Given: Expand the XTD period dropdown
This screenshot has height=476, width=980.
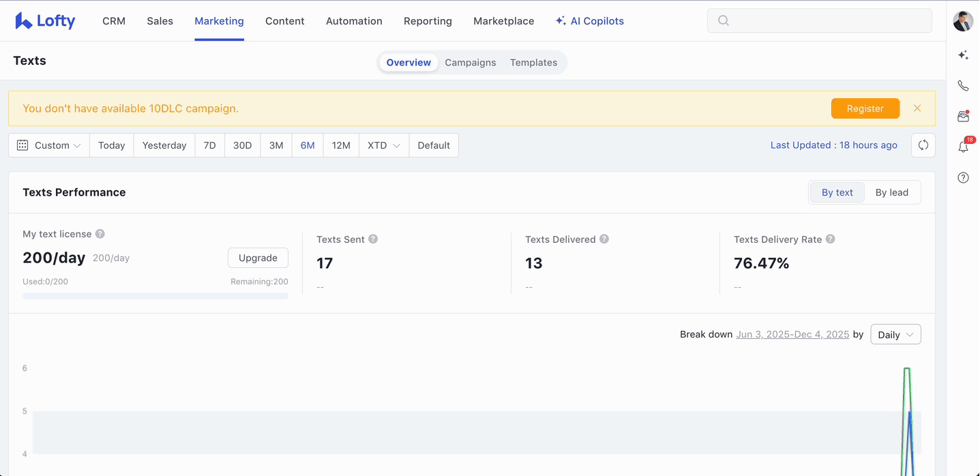Looking at the screenshot, I should 383,145.
